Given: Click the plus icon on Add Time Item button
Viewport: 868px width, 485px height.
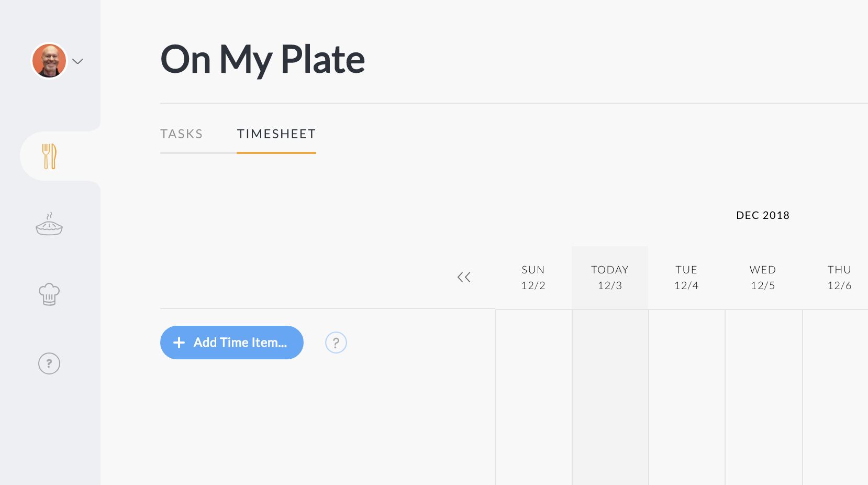Looking at the screenshot, I should pos(179,343).
